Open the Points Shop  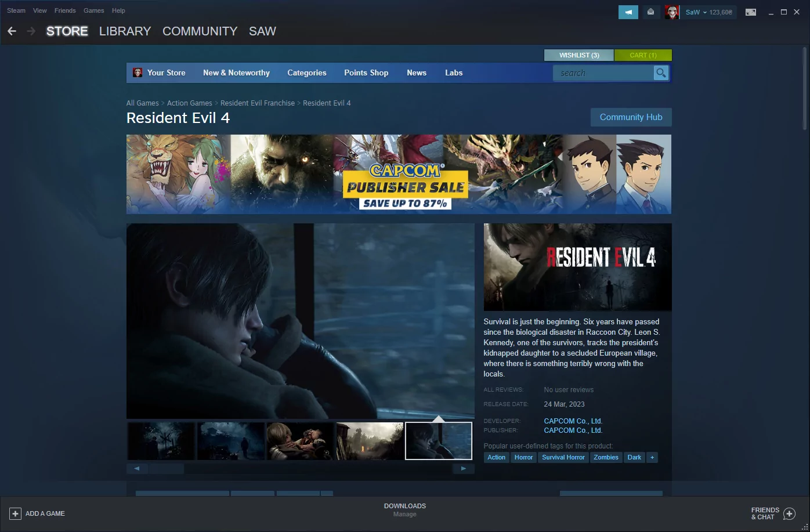[366, 73]
